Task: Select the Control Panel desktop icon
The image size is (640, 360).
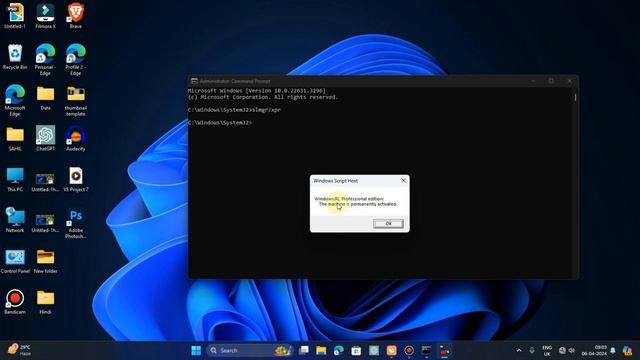Action: (15, 261)
